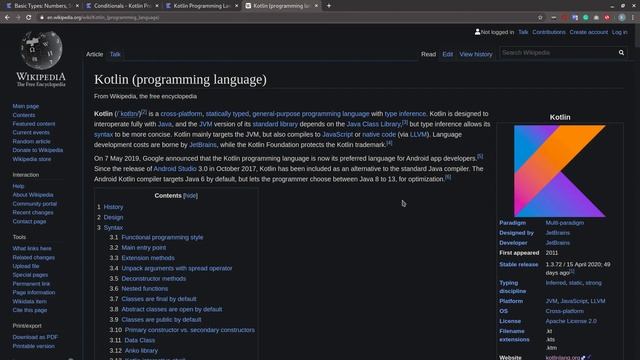Open Multi-paradigm infobox link
The width and height of the screenshot is (640, 360).
point(564,223)
